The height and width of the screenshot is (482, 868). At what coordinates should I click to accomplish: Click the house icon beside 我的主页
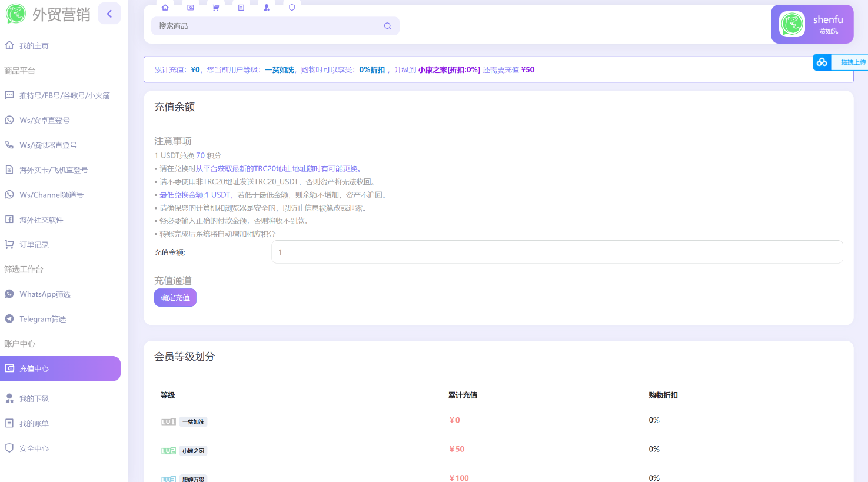pyautogui.click(x=9, y=45)
